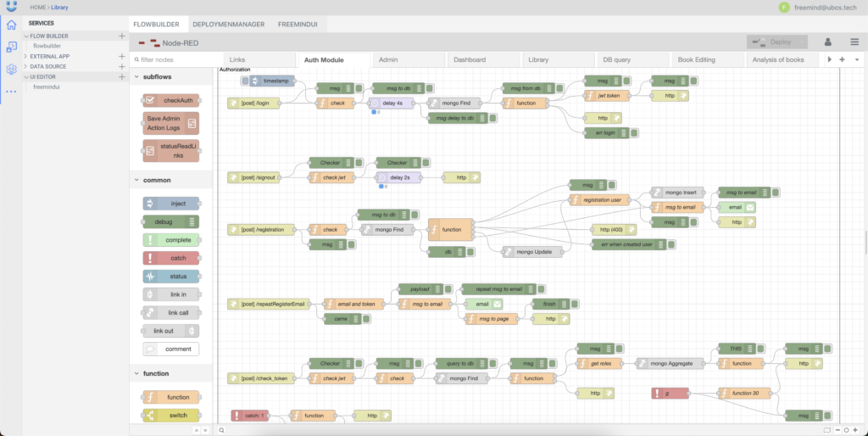Open the home icon in left rail
The image size is (868, 436).
(11, 25)
